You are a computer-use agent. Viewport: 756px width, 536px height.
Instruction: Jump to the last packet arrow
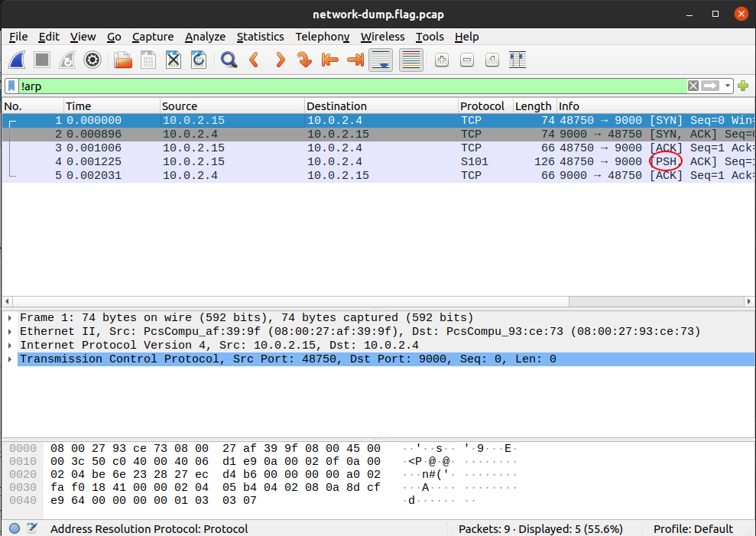[x=355, y=60]
